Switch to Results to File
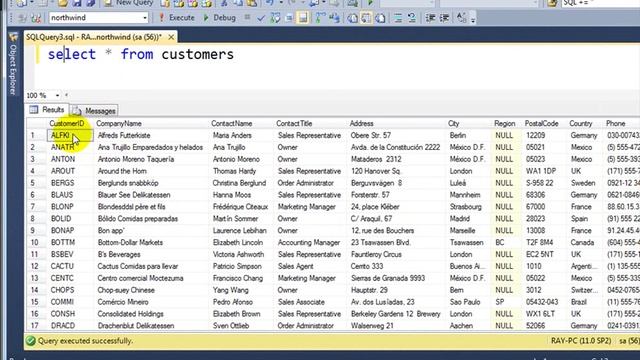 [380, 18]
